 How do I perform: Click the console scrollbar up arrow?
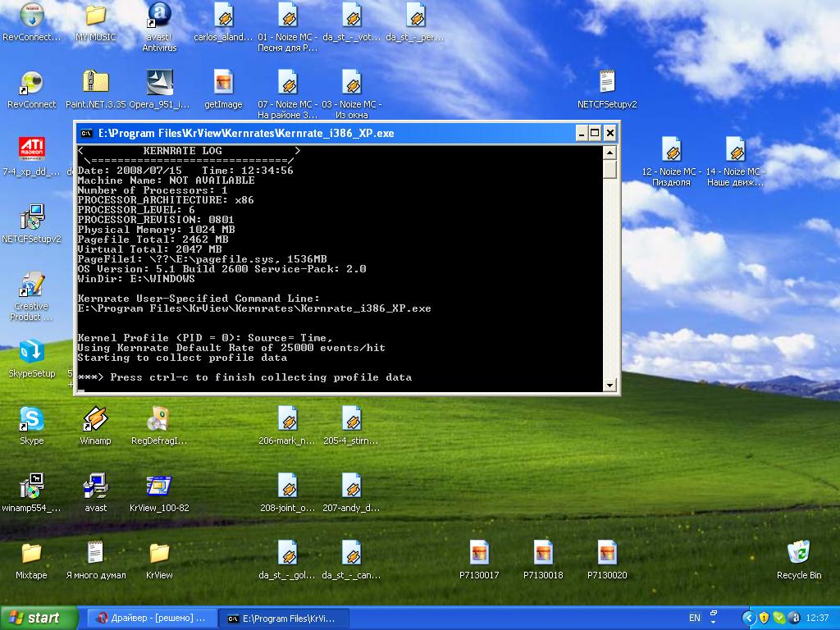click(x=609, y=153)
